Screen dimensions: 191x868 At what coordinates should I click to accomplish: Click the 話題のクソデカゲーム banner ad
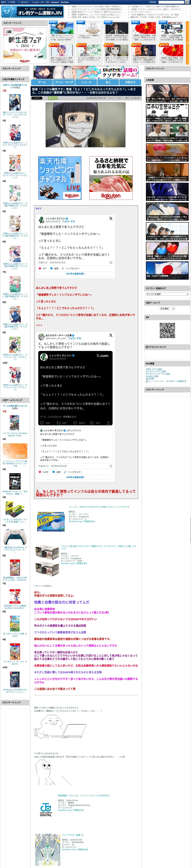(86, 72)
